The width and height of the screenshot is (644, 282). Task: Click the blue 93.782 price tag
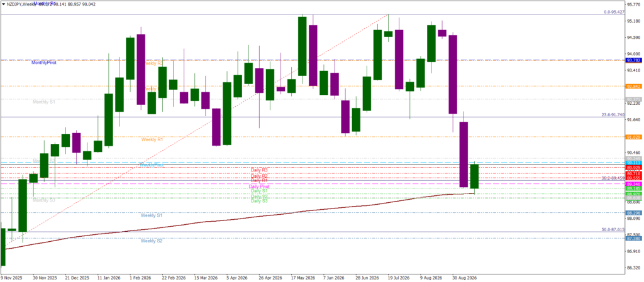pos(633,60)
